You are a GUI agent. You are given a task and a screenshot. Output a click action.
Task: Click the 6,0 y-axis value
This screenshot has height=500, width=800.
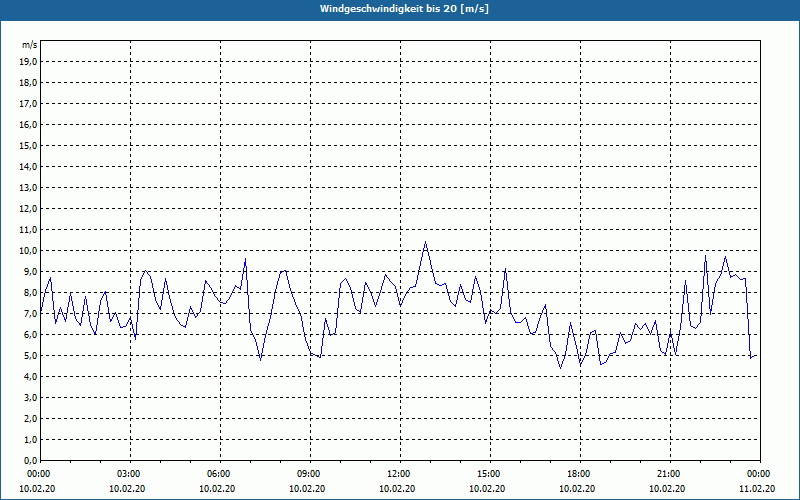[30, 335]
